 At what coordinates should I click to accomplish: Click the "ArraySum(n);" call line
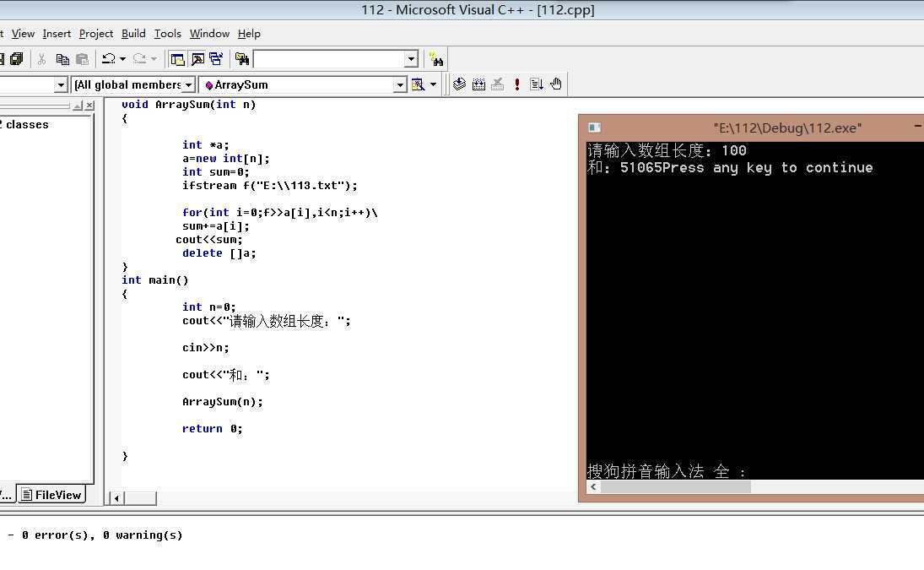point(223,402)
